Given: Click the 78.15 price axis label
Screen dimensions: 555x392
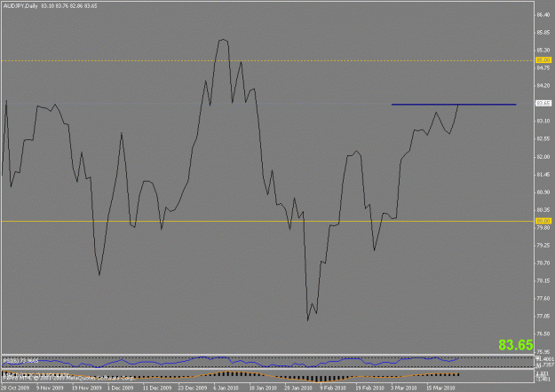Looking at the screenshot, I should [543, 280].
